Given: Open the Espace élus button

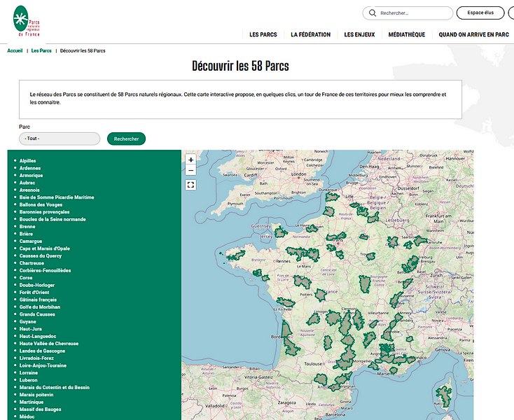Looking at the screenshot, I should (480, 13).
